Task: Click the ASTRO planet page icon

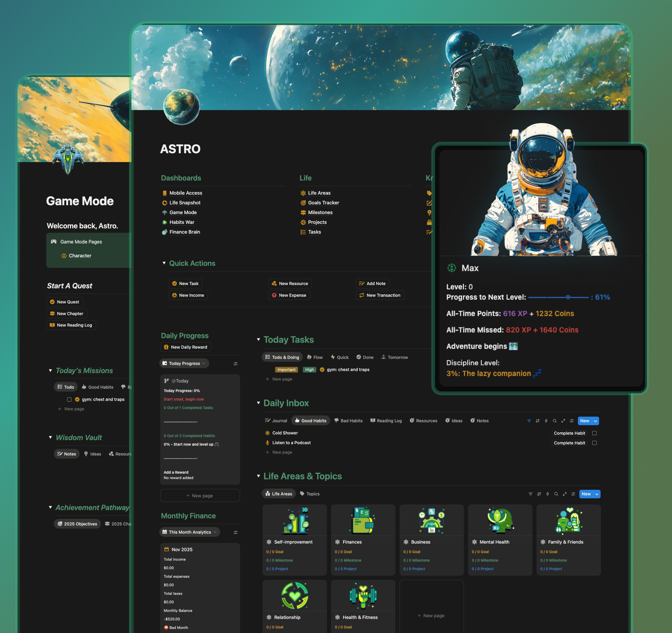Action: [x=182, y=107]
